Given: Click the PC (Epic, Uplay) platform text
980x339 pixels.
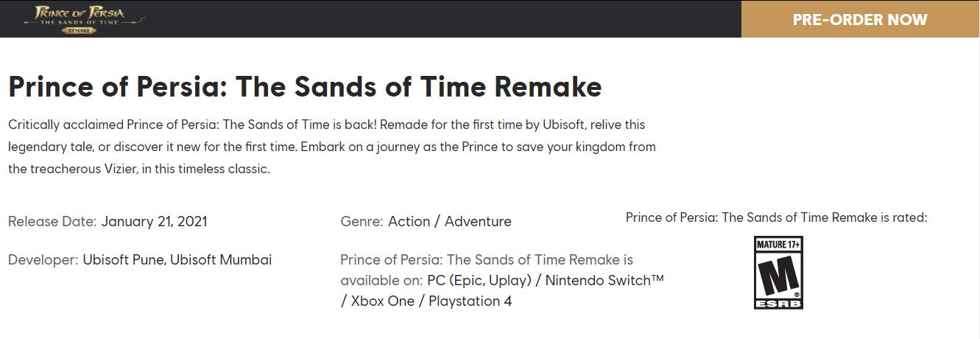Looking at the screenshot, I should tap(481, 281).
